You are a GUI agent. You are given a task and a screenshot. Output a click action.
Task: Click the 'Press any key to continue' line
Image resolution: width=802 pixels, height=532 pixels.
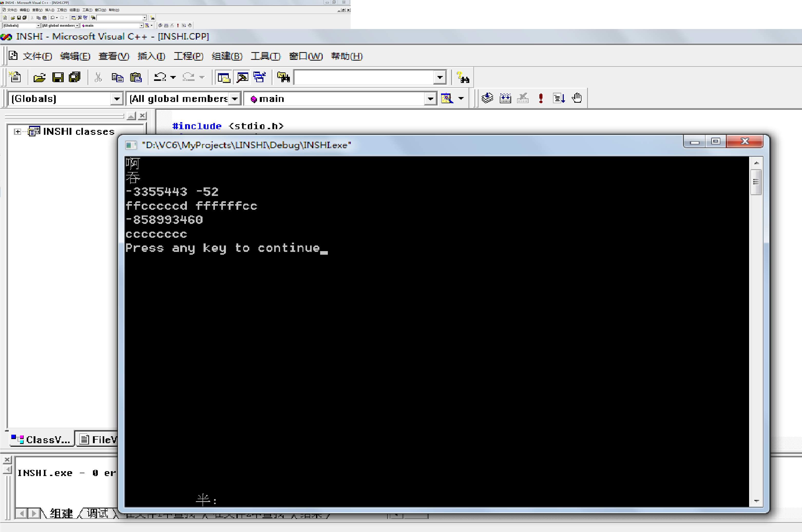[x=223, y=248]
